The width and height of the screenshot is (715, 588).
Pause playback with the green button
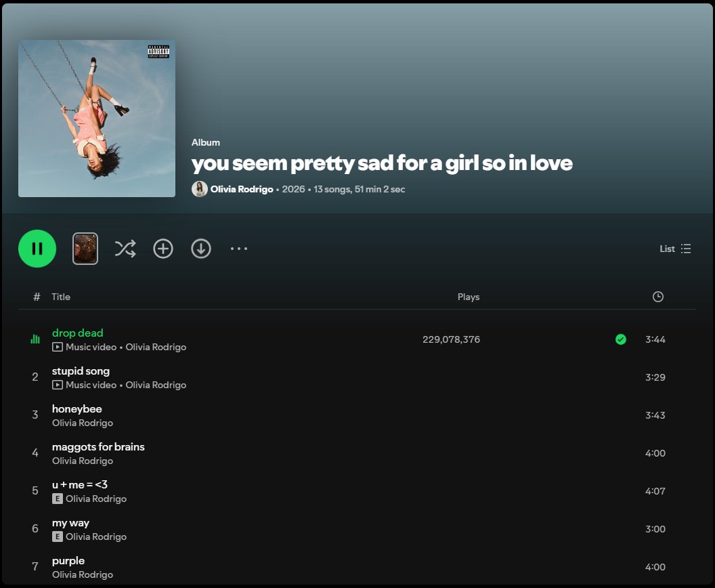click(x=37, y=249)
